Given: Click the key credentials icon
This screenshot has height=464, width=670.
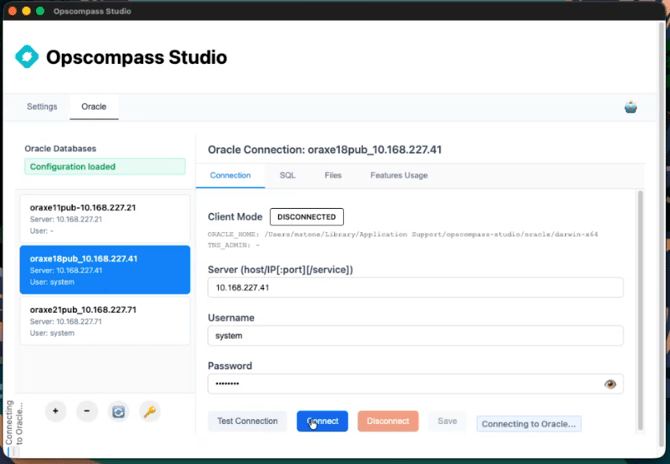Looking at the screenshot, I should (150, 411).
